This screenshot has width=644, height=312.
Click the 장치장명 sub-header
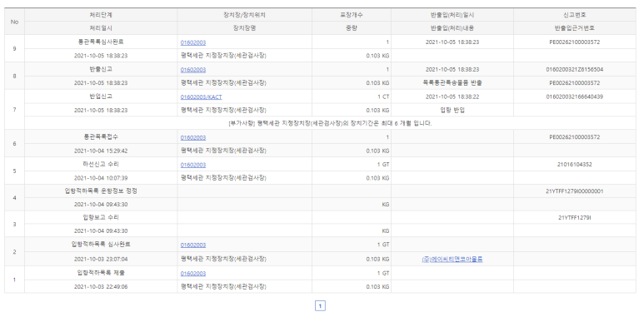(244, 28)
